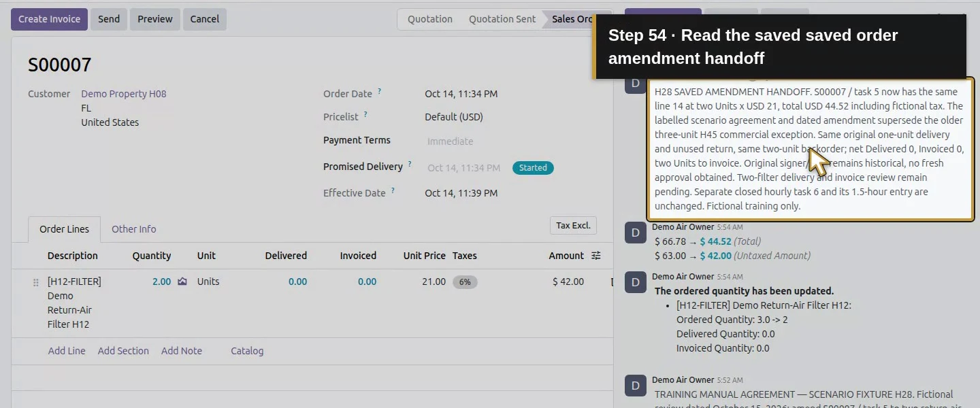Open the Units unit of measure cell
Image resolution: width=980 pixels, height=408 pixels.
click(x=208, y=282)
